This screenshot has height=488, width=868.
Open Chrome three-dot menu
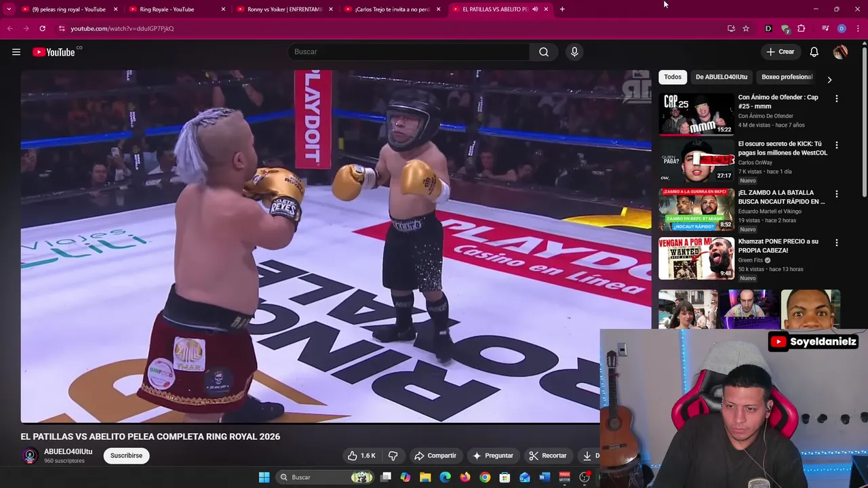(858, 28)
